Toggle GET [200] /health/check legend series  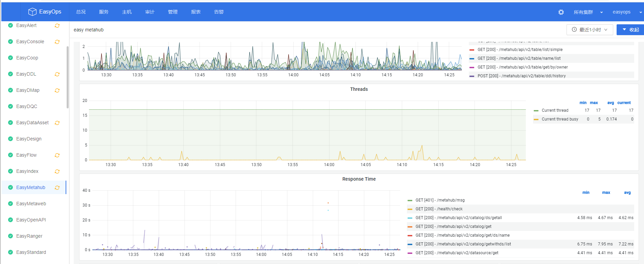pyautogui.click(x=439, y=209)
